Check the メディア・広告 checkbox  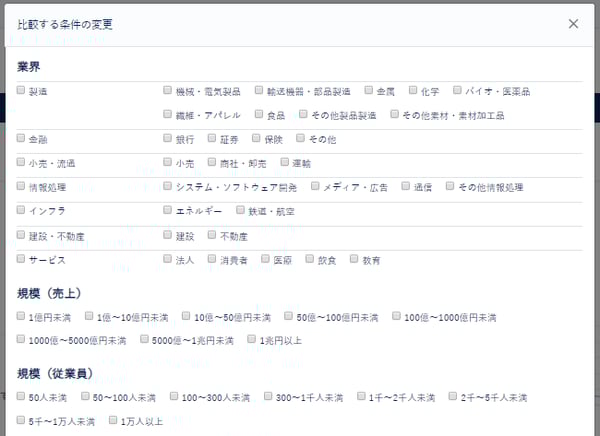[315, 186]
